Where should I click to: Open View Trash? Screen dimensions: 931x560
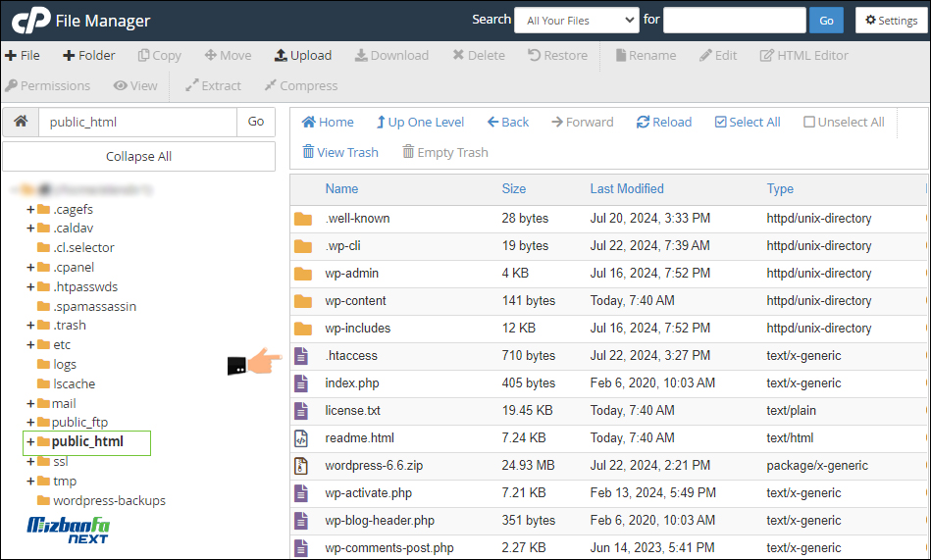pos(340,152)
